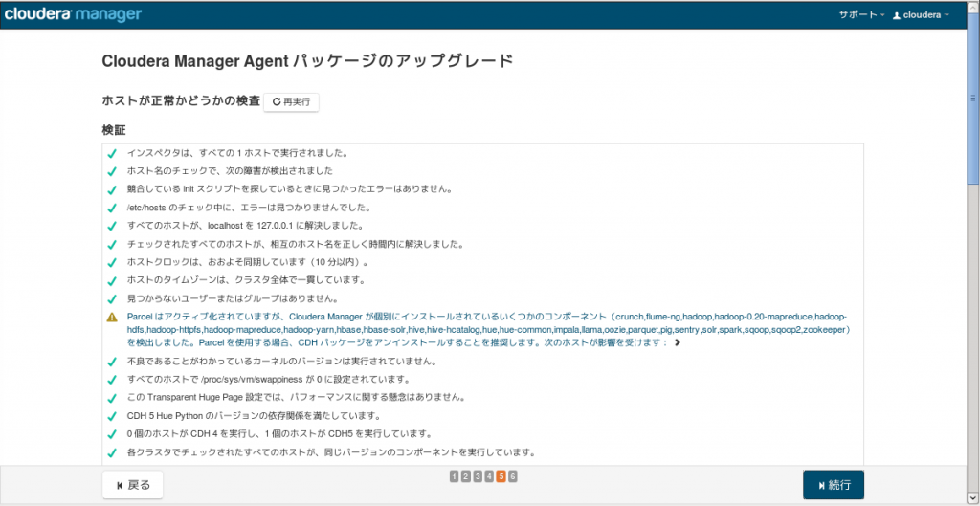This screenshot has width=980, height=506.
Task: Open the サポート dropdown menu
Action: [x=861, y=15]
